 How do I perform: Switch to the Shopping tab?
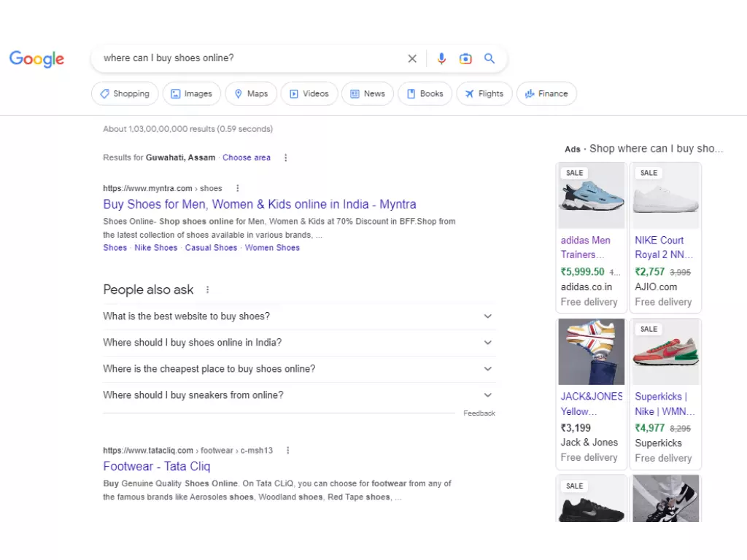[x=125, y=94]
